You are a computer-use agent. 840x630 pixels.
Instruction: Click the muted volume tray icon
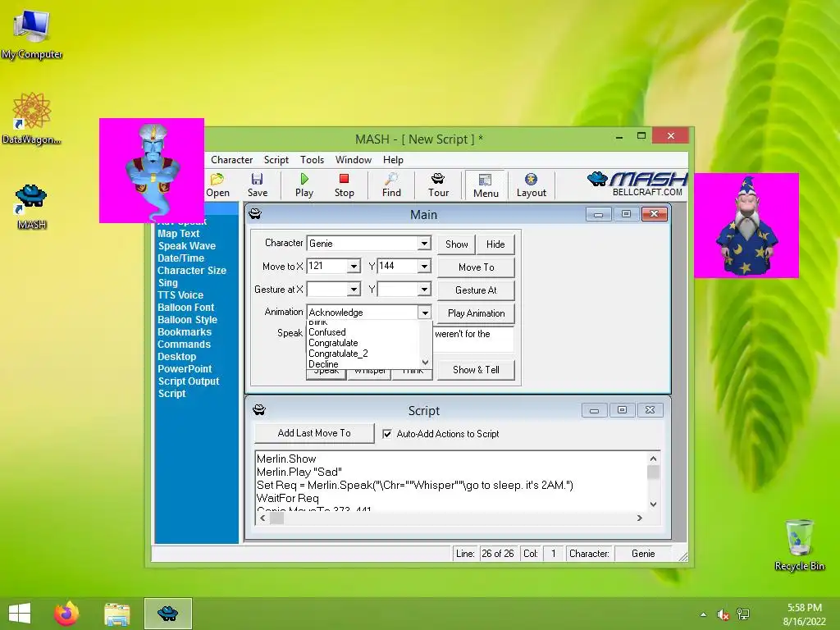tap(724, 614)
